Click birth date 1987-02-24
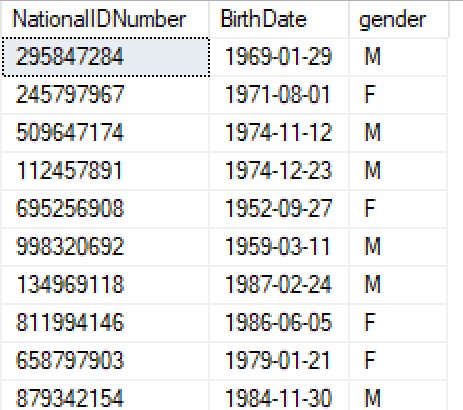The image size is (463, 410). pyautogui.click(x=279, y=285)
